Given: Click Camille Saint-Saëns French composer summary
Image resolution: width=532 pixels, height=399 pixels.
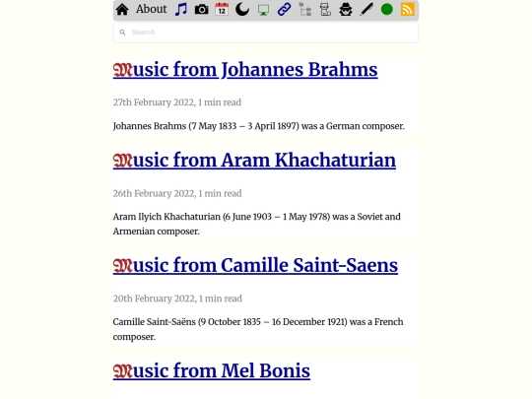Looking at the screenshot, I should click(258, 329).
